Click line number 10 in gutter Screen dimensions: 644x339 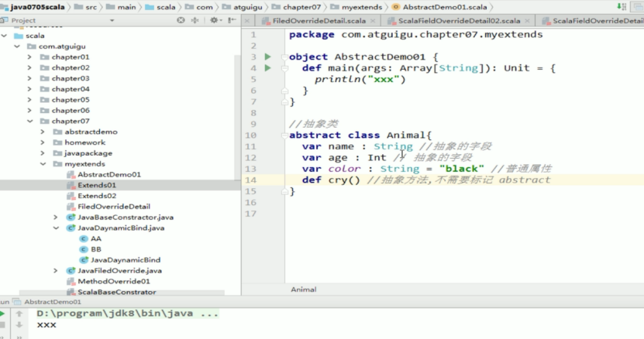coord(250,135)
